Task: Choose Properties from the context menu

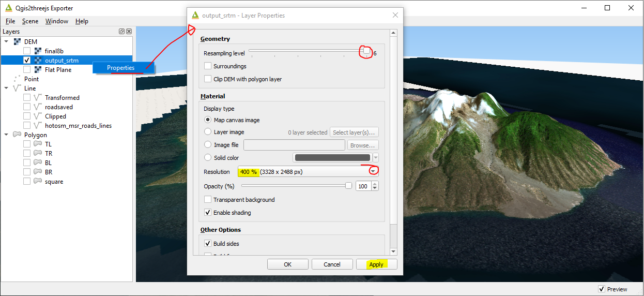Action: click(120, 68)
